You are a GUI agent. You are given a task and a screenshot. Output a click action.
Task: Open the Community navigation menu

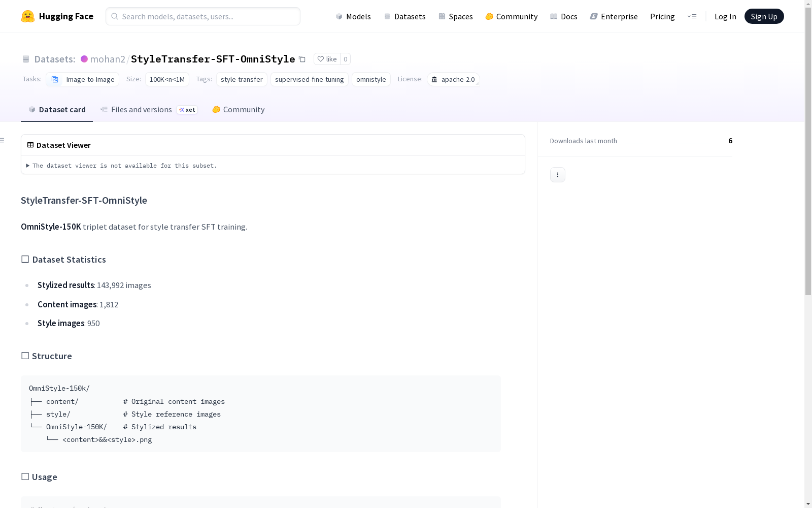click(512, 16)
